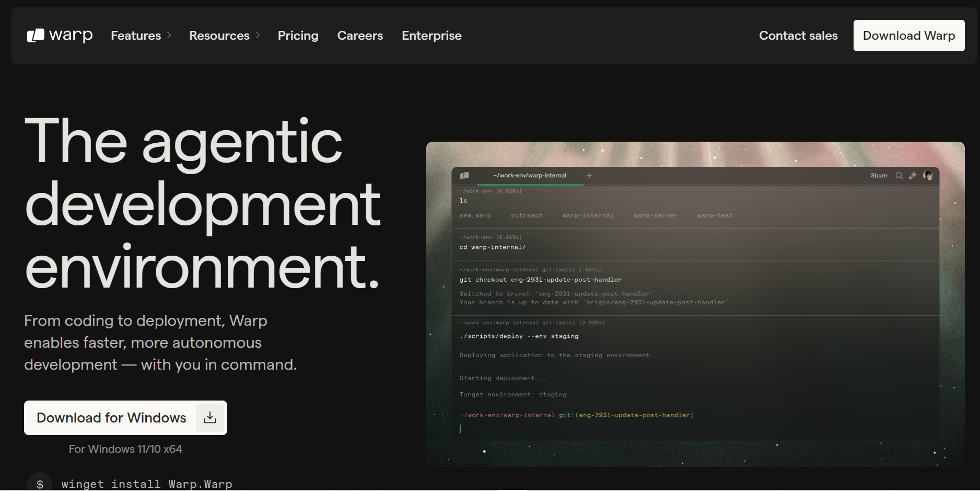Select the ~/work-env/warp-internal terminal tab
The image size is (980, 491).
529,176
